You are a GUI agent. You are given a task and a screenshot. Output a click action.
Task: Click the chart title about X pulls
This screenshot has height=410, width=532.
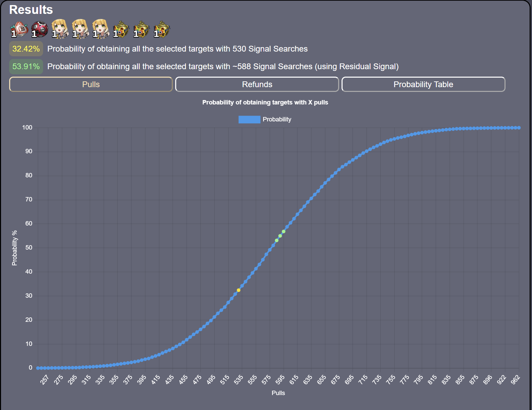tap(265, 102)
